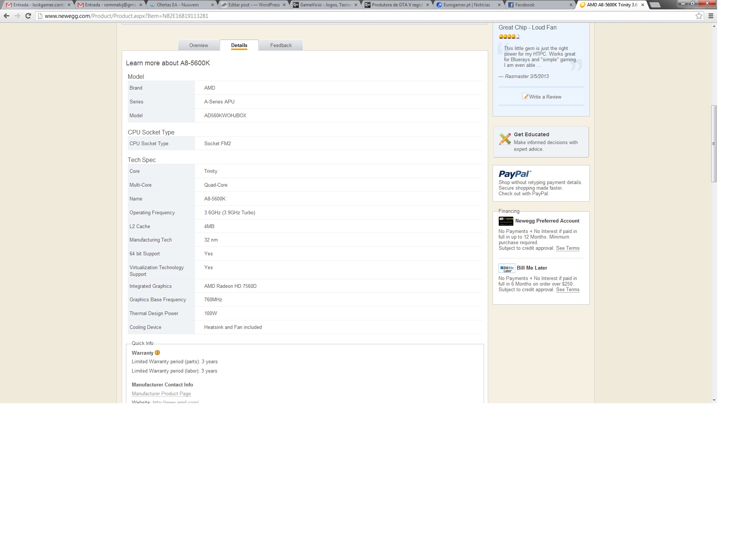Image resolution: width=738 pixels, height=560 pixels.
Task: Click the reload page icon
Action: pyautogui.click(x=28, y=16)
